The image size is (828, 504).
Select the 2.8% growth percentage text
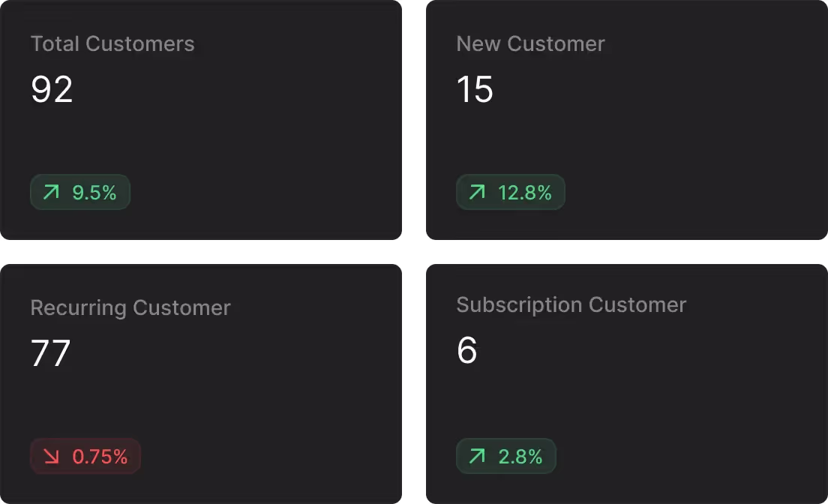coord(520,456)
